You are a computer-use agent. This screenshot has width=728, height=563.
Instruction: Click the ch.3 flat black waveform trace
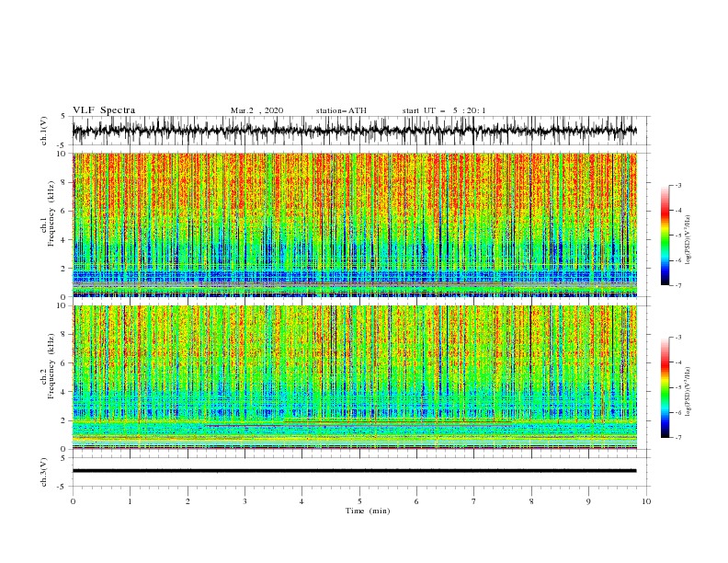pyautogui.click(x=354, y=471)
